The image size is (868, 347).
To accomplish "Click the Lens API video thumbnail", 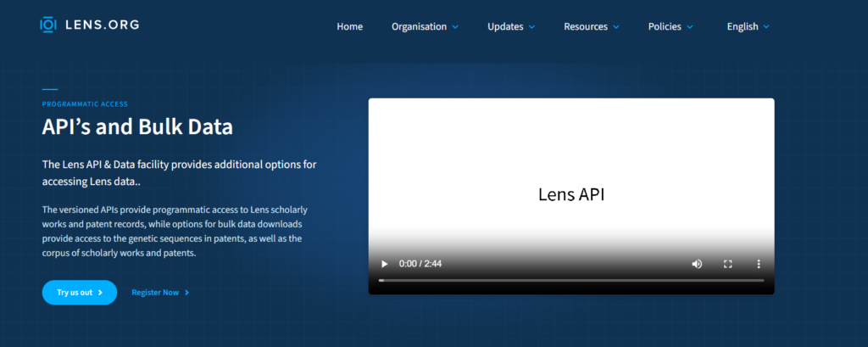I will [x=571, y=196].
